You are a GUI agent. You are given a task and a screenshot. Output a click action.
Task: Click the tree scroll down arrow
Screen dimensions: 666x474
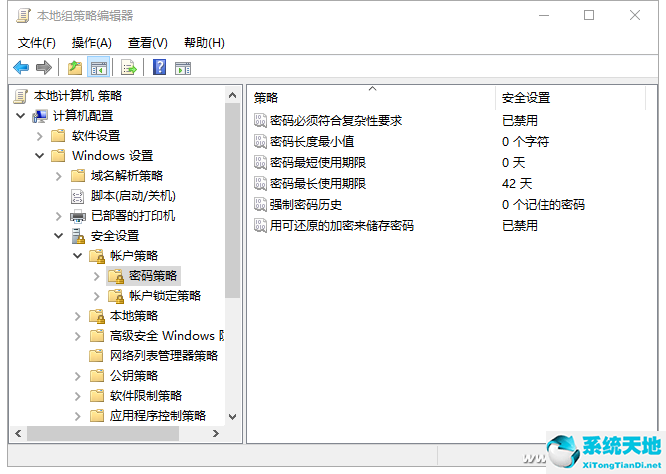click(x=232, y=417)
